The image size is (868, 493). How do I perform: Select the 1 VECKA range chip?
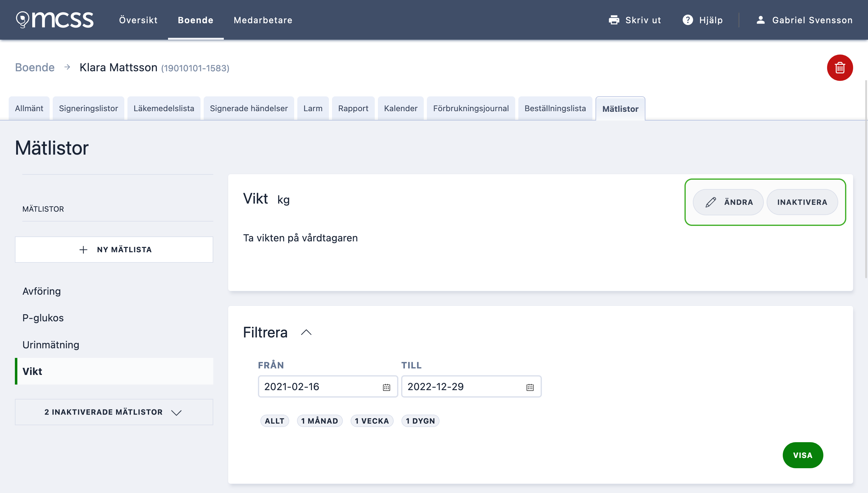(x=372, y=421)
